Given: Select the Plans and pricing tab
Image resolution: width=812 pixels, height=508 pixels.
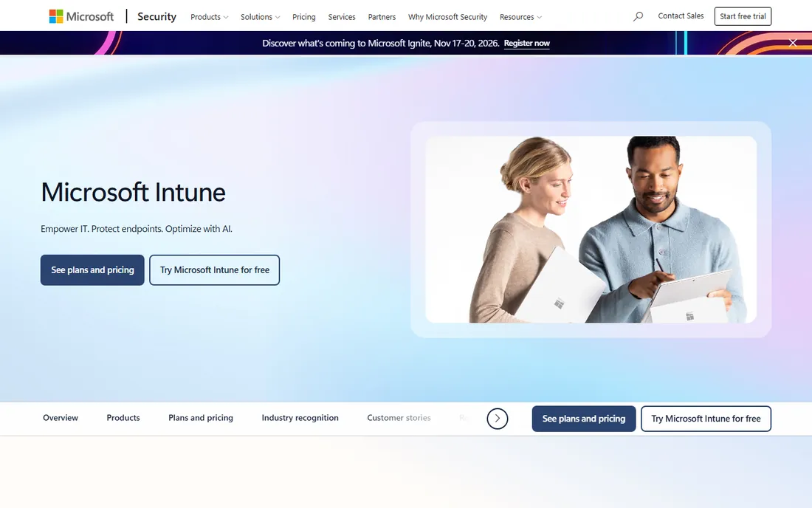Looking at the screenshot, I should (x=200, y=418).
